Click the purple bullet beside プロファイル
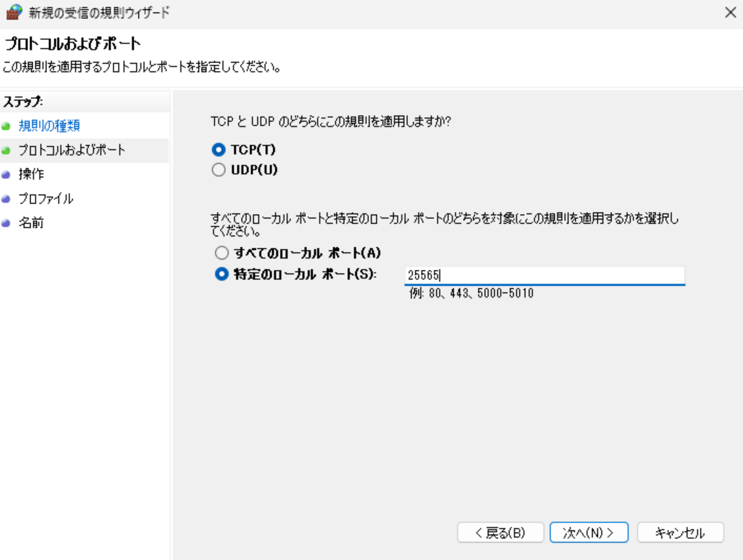 6,199
